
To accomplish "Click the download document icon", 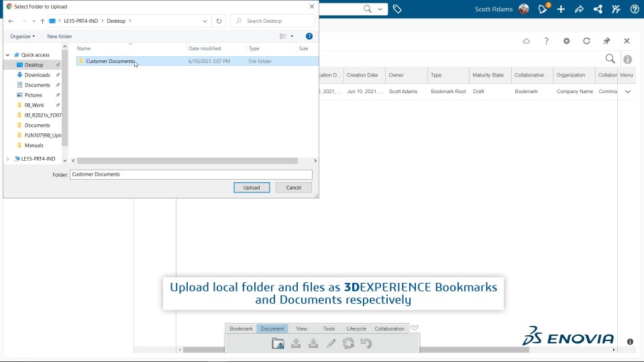I will coord(313,343).
